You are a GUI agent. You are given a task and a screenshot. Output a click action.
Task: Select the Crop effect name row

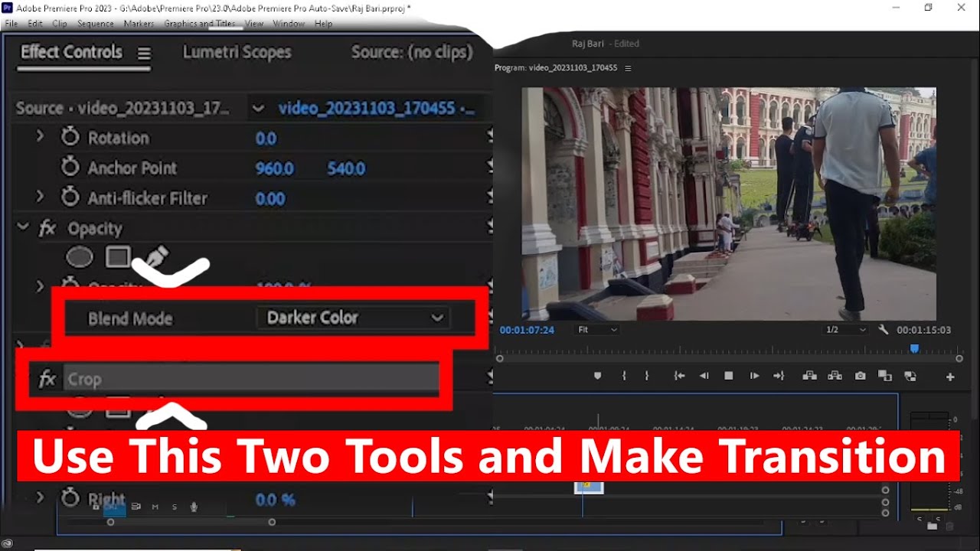point(251,379)
